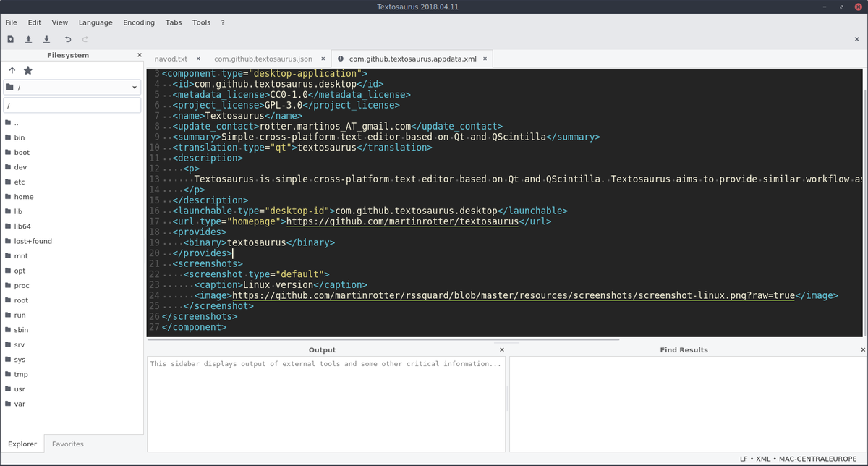868x466 pixels.
Task: Select the lib64 folder
Action: click(x=72, y=226)
